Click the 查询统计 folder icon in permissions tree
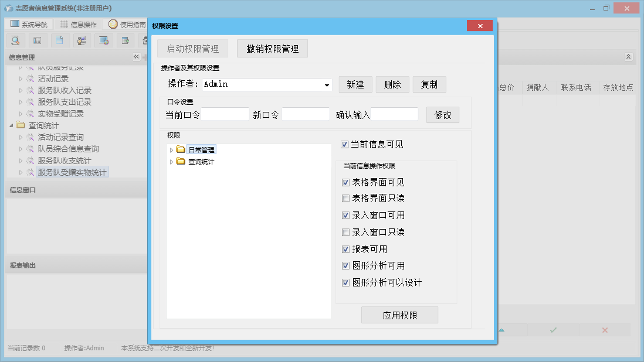The width and height of the screenshot is (644, 362). point(180,161)
